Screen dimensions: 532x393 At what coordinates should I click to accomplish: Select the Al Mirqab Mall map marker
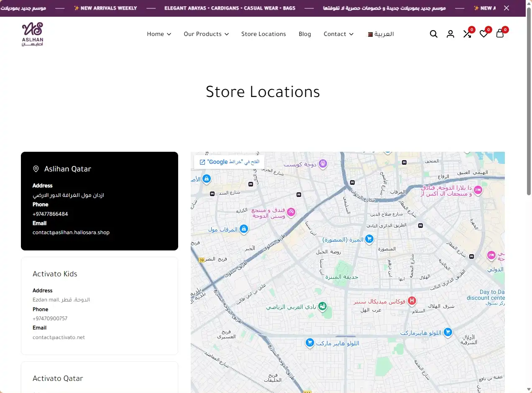pyautogui.click(x=244, y=229)
